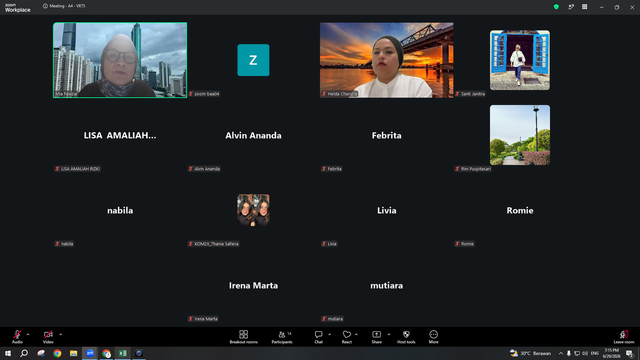Open File Explorer from the taskbar
Viewport: 640px width, 360px height.
73,353
